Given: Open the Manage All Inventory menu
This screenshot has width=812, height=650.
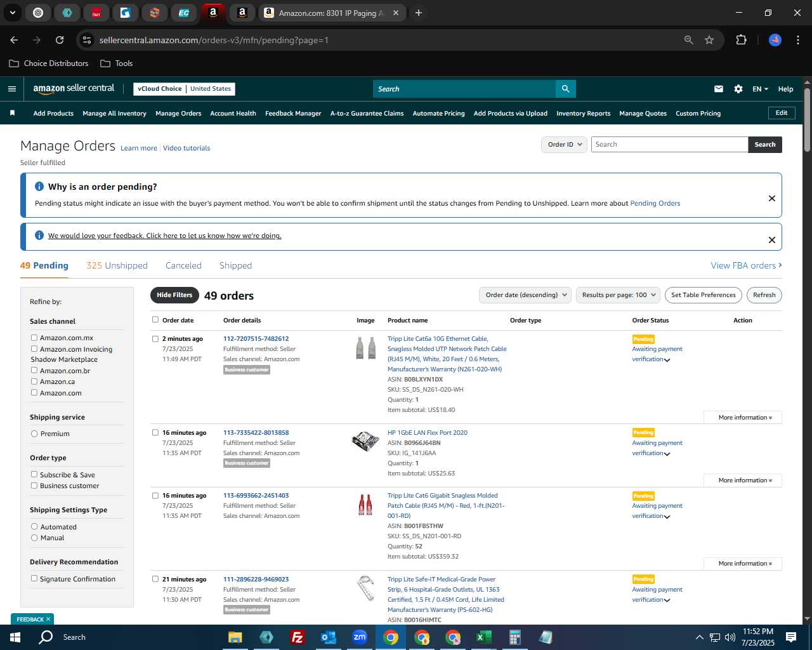Looking at the screenshot, I should coord(114,114).
